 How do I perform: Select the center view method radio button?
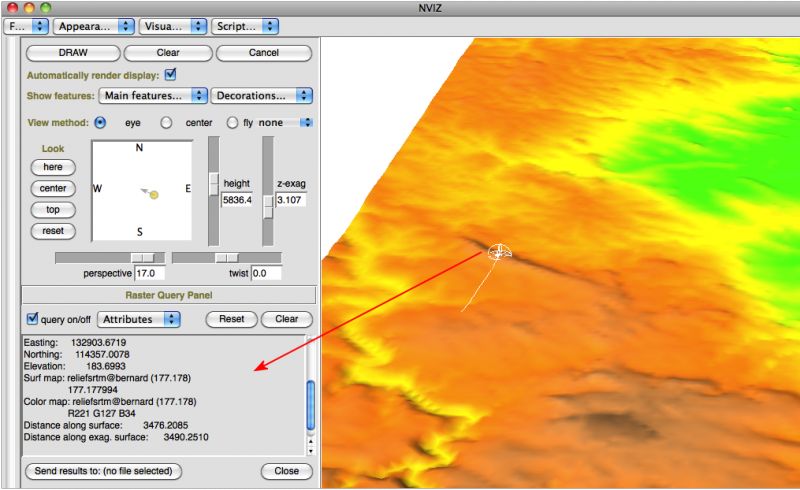click(167, 123)
